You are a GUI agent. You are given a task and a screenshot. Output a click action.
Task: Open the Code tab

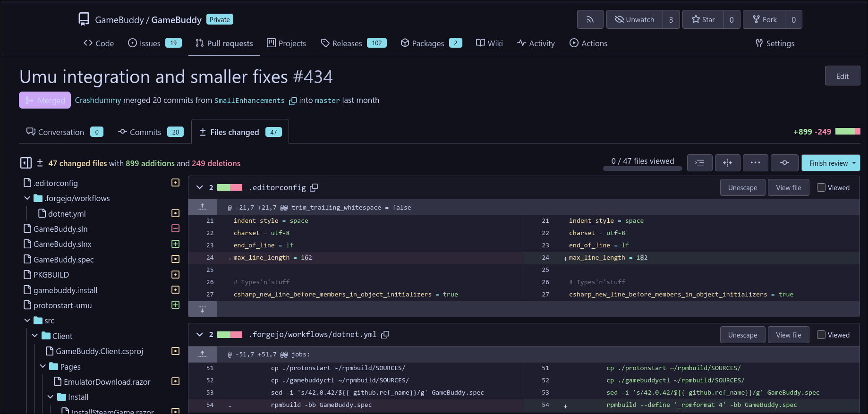click(x=99, y=43)
